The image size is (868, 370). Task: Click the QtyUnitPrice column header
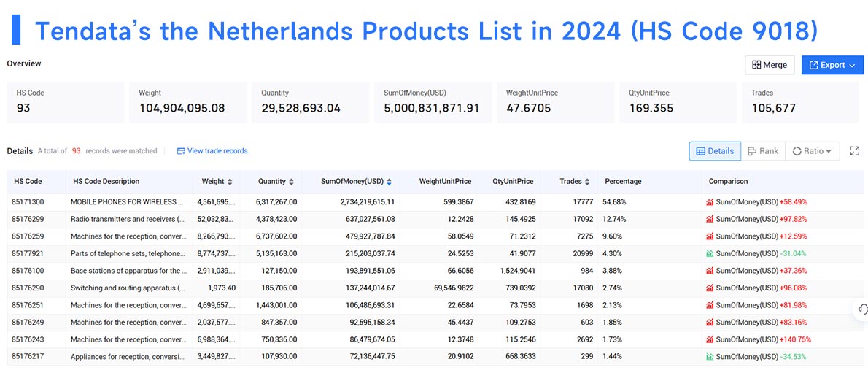pos(514,182)
